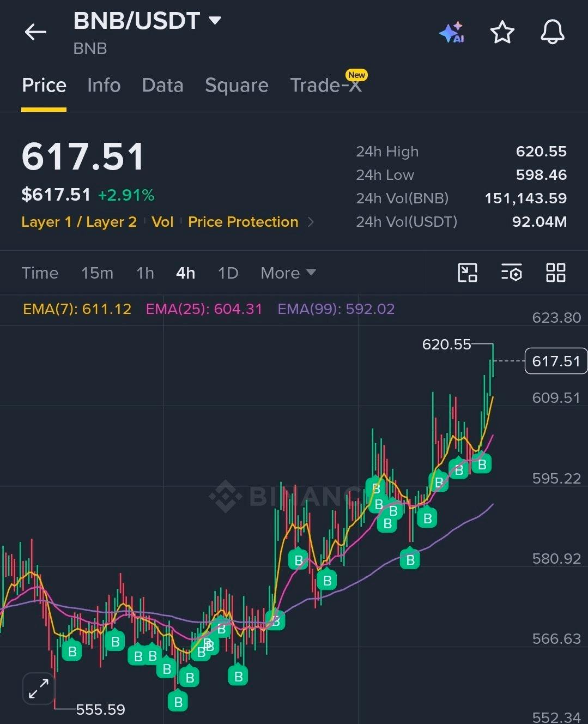
Task: Tap the EMA(99): 592.02 indicator label
Action: [x=336, y=309]
